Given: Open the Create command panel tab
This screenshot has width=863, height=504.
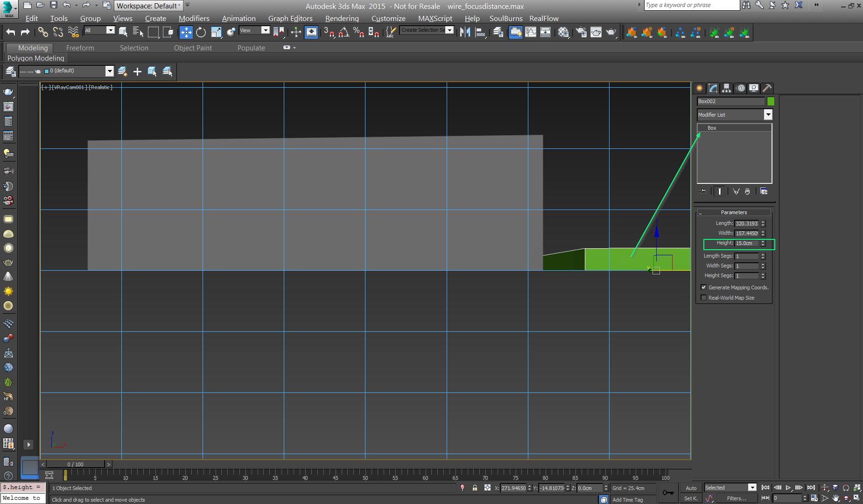Looking at the screenshot, I should [x=699, y=88].
